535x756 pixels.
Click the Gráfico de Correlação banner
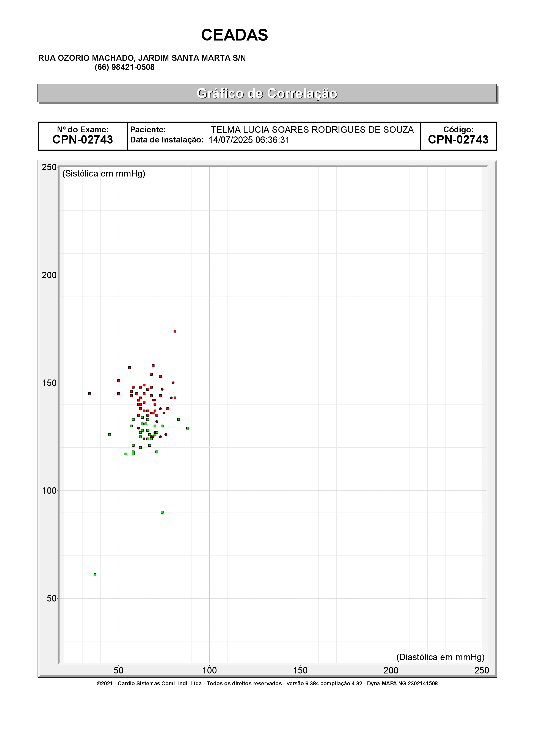(x=267, y=93)
